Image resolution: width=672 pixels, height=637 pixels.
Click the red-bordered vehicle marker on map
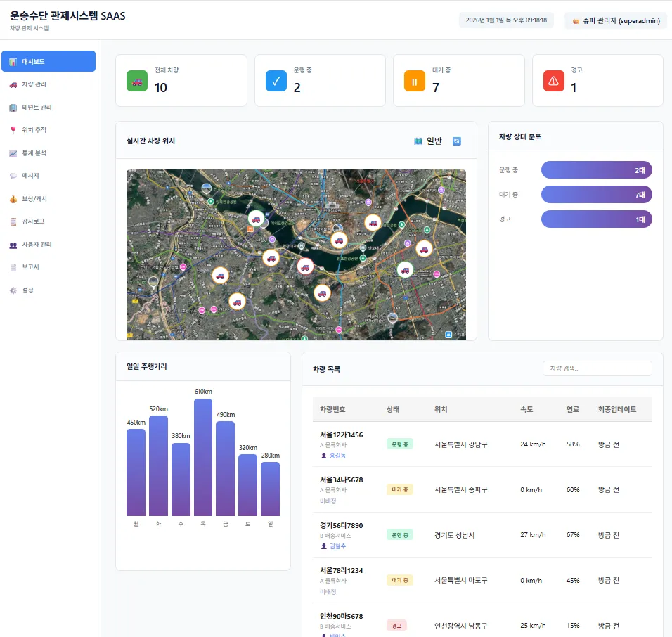coord(305,266)
